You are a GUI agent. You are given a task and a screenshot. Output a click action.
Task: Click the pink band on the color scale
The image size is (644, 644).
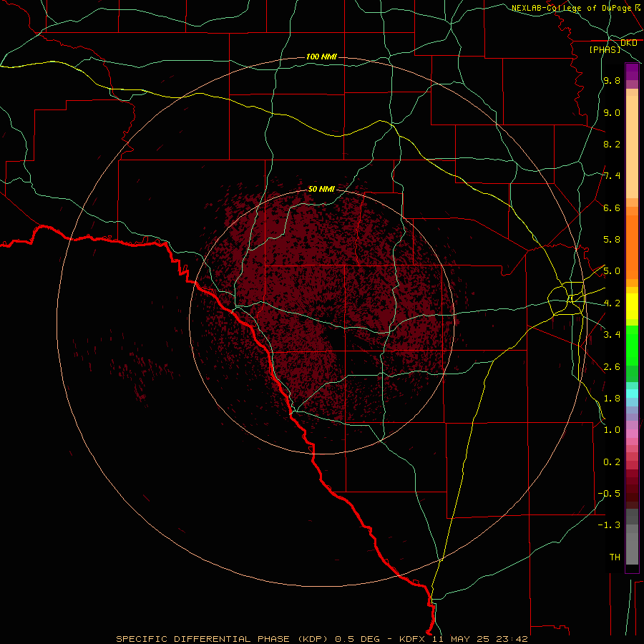point(632,434)
